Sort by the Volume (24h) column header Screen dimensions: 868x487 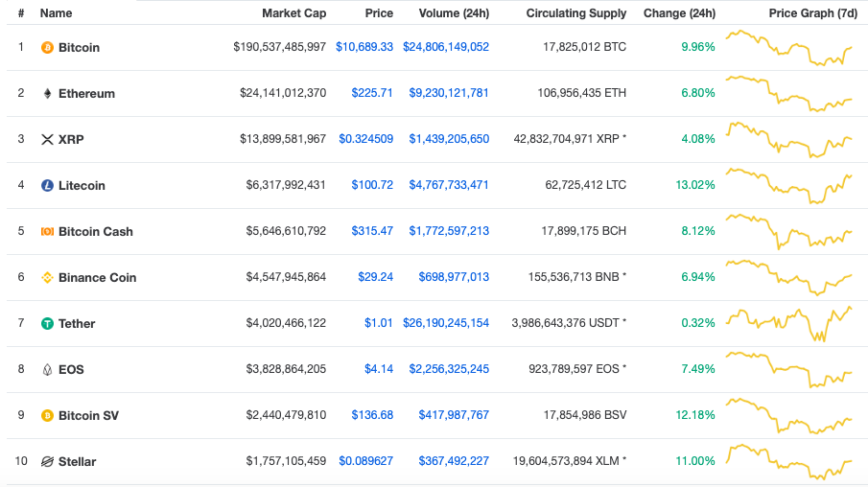[454, 13]
